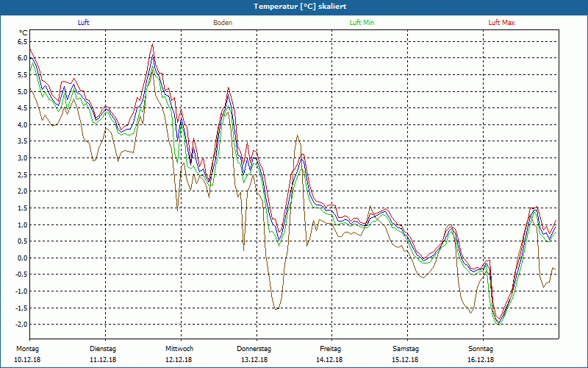
Task: Click the 'Mittwoch' day label
Action: [x=179, y=349]
